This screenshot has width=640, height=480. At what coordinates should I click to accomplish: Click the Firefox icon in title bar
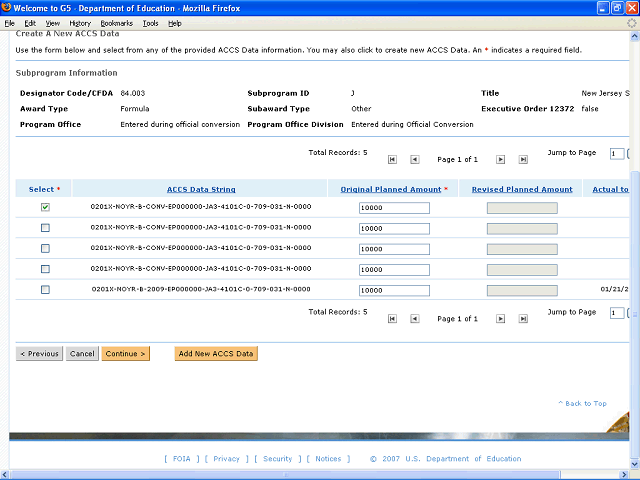(x=6, y=8)
